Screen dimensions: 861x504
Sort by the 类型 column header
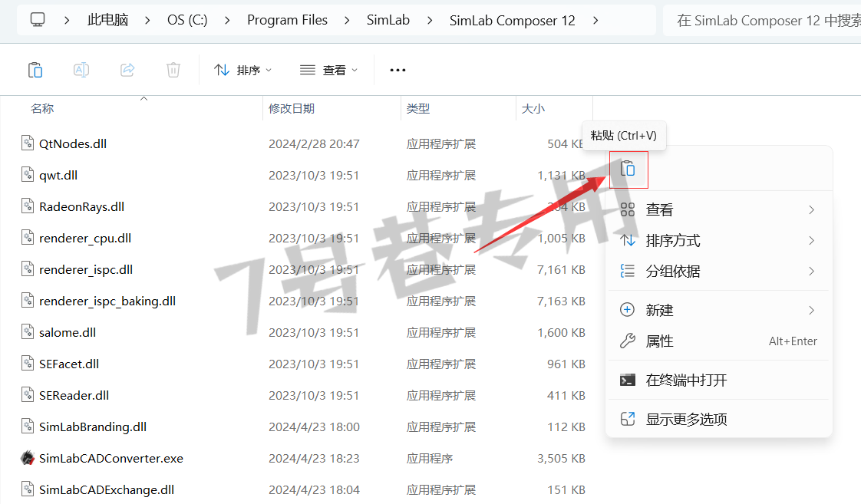418,109
